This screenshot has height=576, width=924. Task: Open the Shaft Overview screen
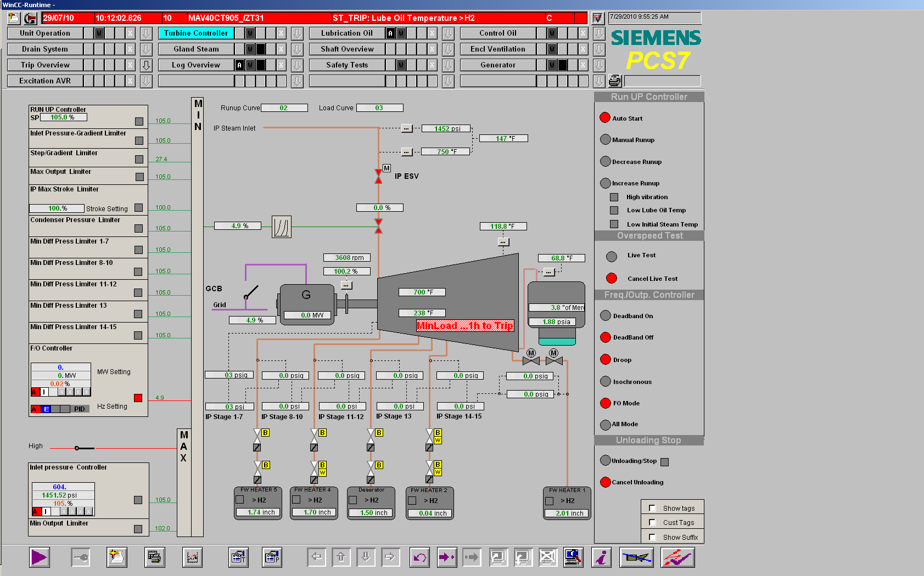347,49
